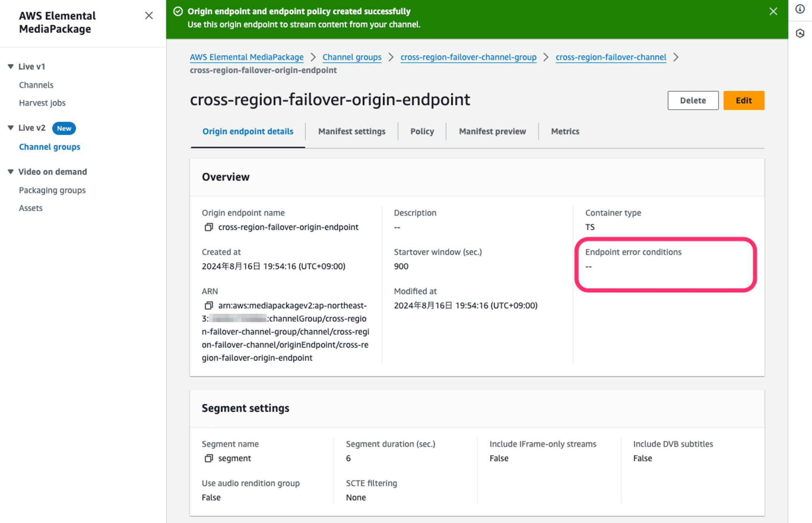
Task: Click the SCTE filtering value None
Action: 356,497
